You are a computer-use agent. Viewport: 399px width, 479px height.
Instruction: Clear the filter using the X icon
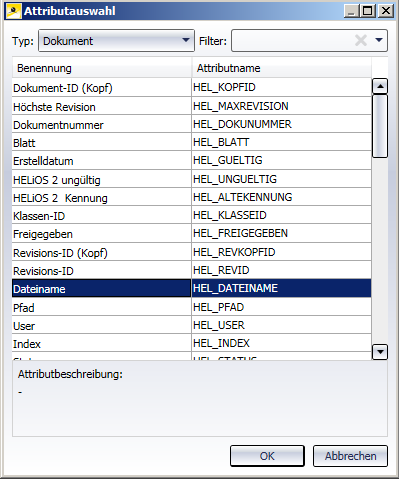[361, 40]
